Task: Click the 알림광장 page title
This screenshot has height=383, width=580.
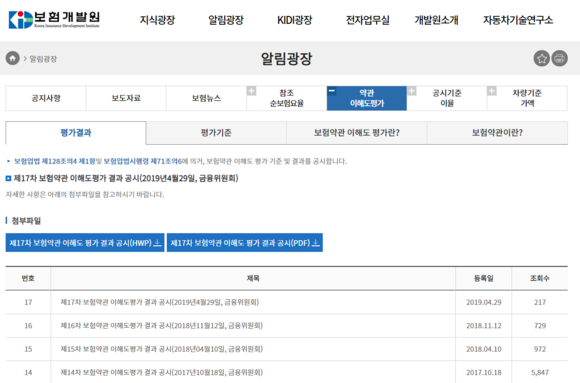Action: click(287, 58)
